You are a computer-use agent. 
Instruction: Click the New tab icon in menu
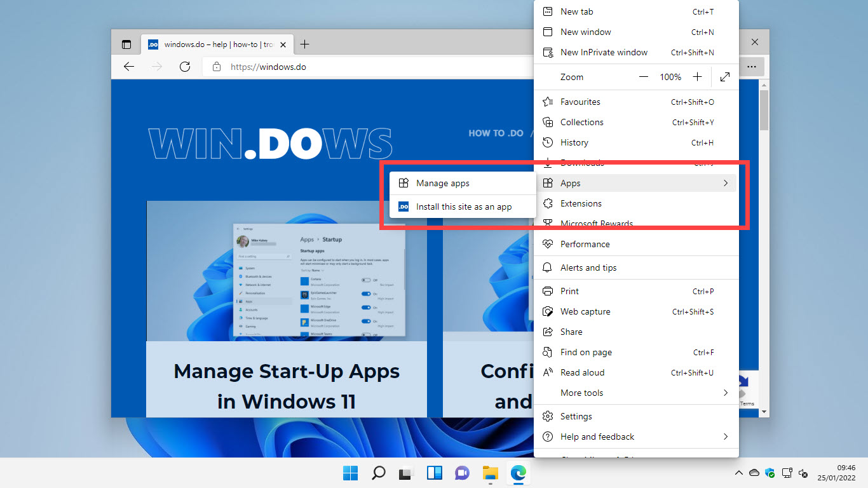tap(548, 11)
